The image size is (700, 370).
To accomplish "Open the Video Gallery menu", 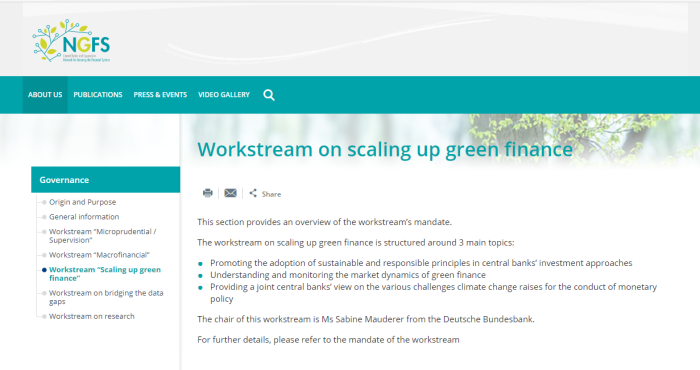I will pos(224,95).
